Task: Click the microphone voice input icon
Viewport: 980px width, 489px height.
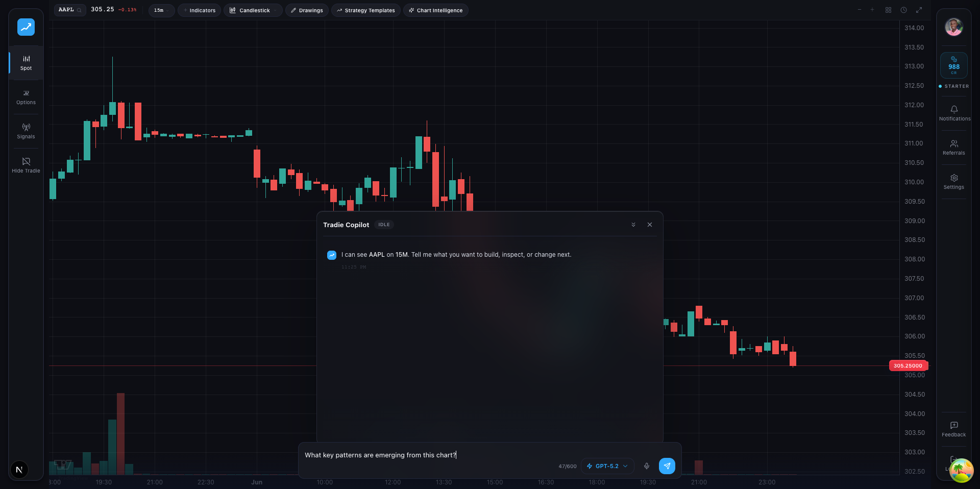Action: point(647,466)
